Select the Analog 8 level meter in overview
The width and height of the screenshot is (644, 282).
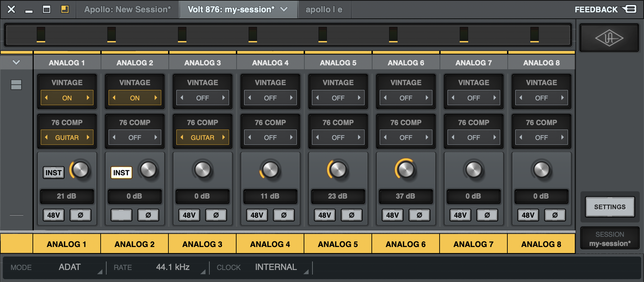tap(535, 35)
